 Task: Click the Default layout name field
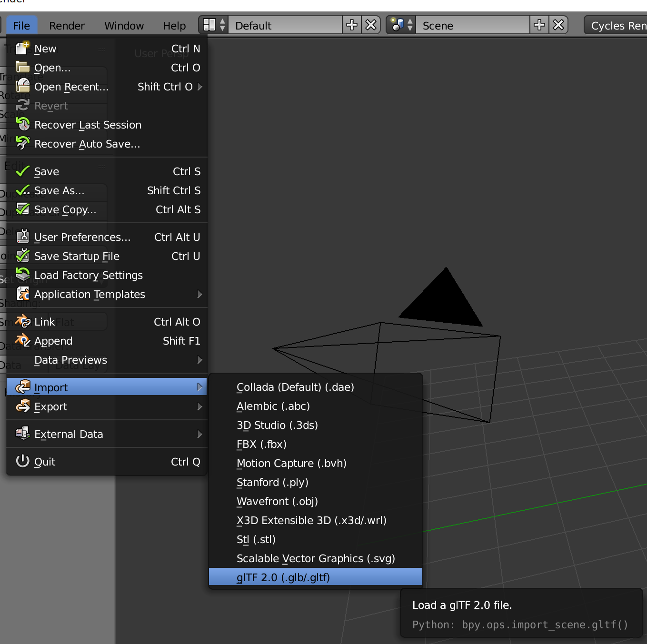tap(285, 25)
